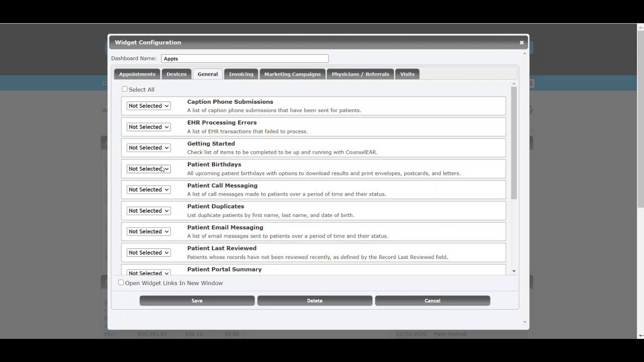
Task: Click the browser page scroll down arrow
Action: [x=640, y=335]
